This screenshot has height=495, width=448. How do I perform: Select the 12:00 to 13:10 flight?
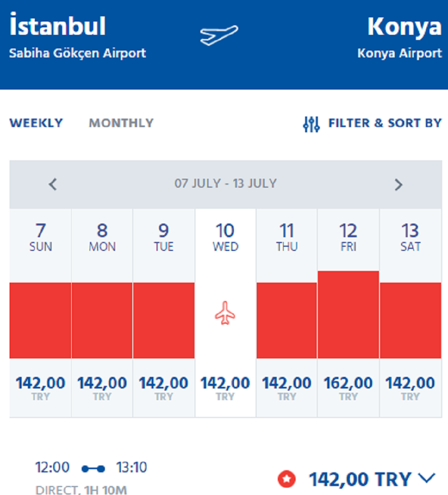(91, 475)
